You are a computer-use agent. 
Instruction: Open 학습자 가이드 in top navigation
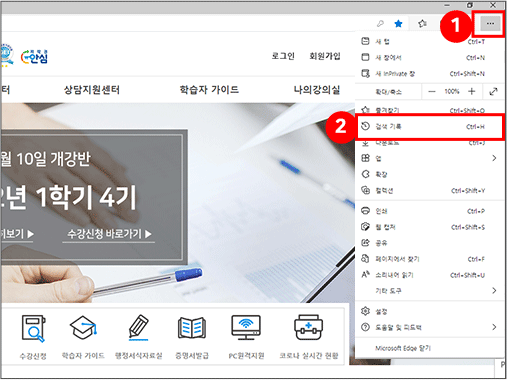(209, 89)
